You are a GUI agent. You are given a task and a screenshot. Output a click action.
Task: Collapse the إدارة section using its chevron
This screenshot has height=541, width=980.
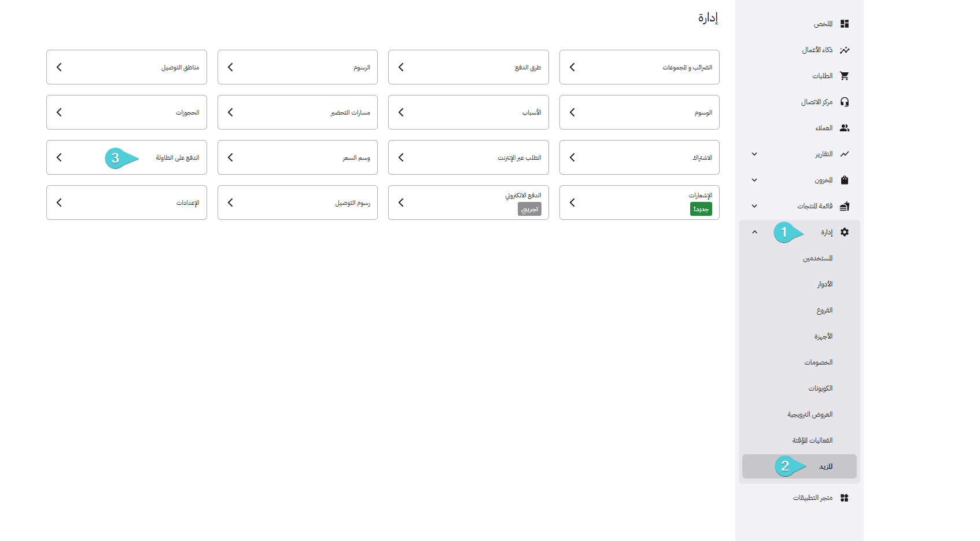(754, 232)
